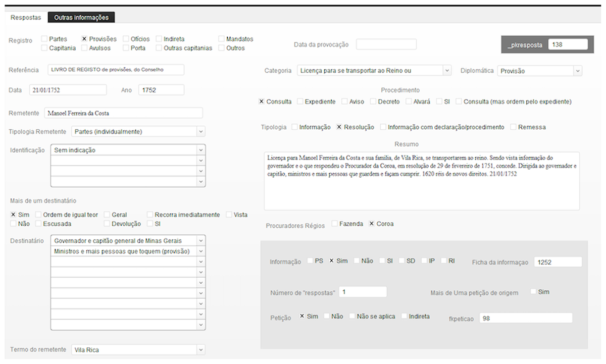Edit the Remetente field Manoel Ferreira da Costa

[x=124, y=113]
